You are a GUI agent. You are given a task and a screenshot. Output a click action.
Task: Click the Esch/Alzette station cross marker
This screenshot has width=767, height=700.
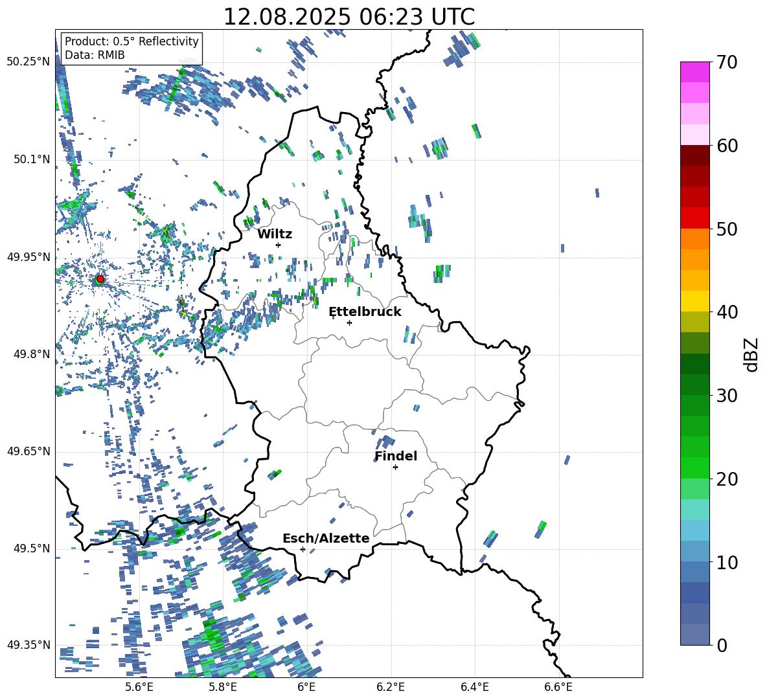point(303,549)
